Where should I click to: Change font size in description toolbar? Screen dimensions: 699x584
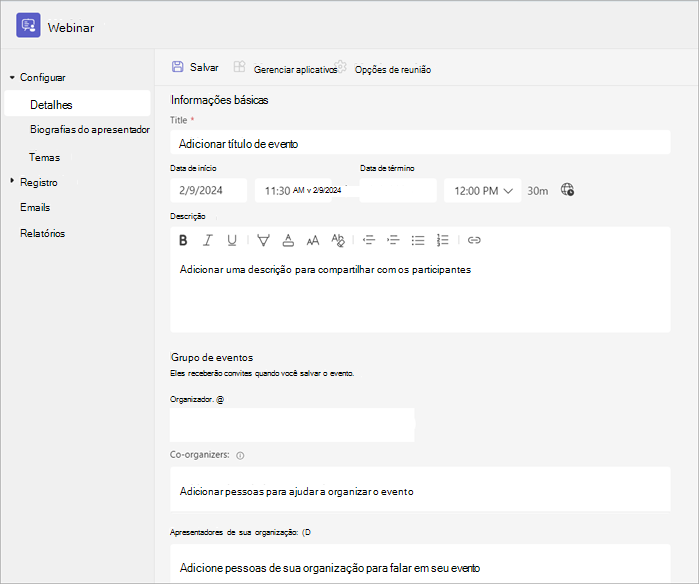(312, 240)
